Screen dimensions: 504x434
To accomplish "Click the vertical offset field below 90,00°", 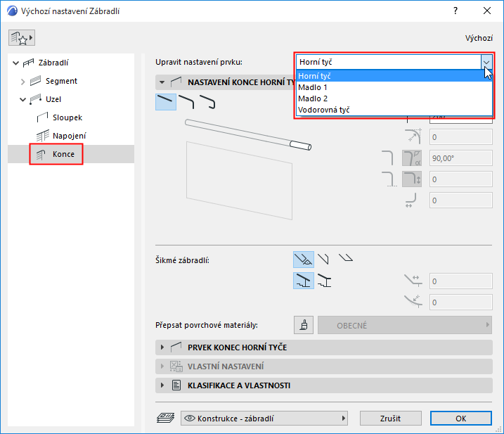I will 461,179.
